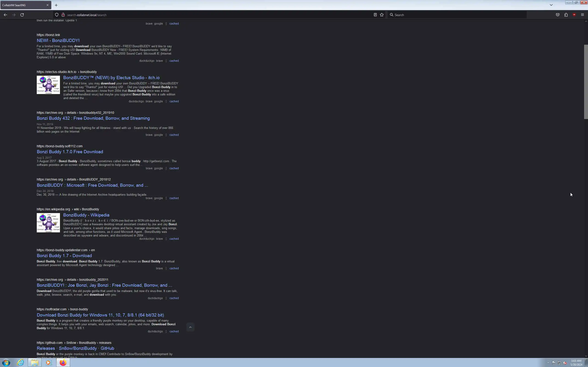The image size is (588, 367).
Task: Open Releases Sn8ow/BonziBuddy GitHub link
Action: click(x=75, y=348)
